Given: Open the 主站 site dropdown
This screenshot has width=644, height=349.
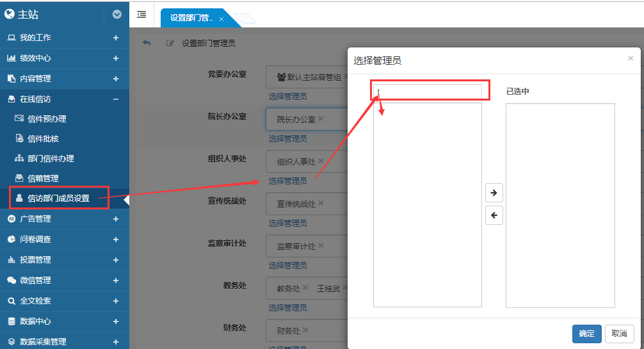Looking at the screenshot, I should pos(117,14).
